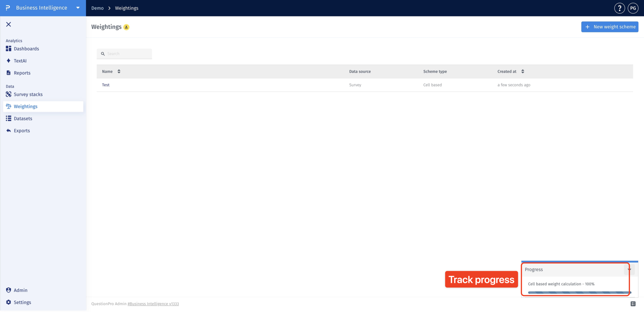The height and width of the screenshot is (312, 644).
Task: Open Dashboards from the sidebar
Action: (26, 49)
